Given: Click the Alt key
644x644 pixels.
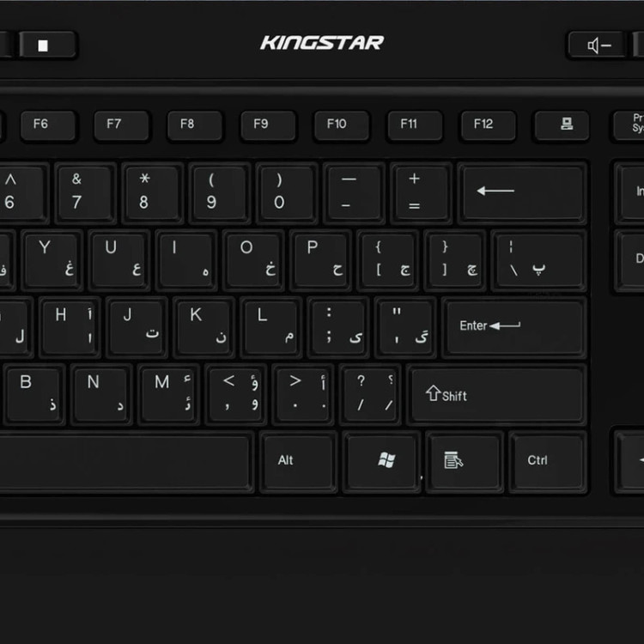Looking at the screenshot, I should [299, 461].
